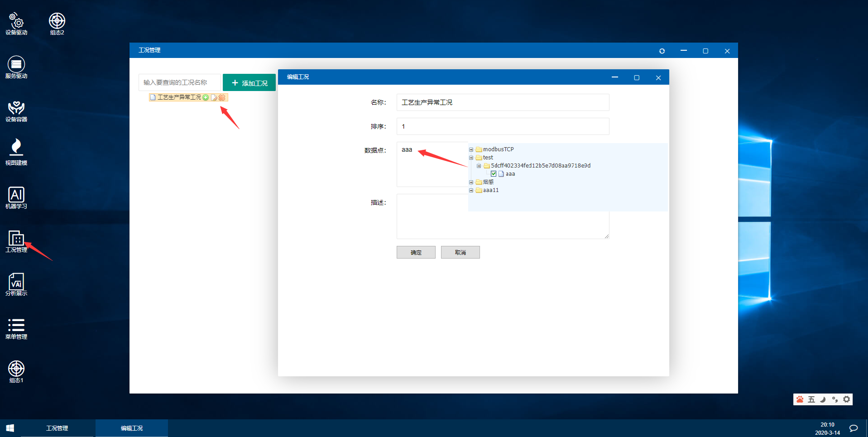The width and height of the screenshot is (868, 437).
Task: Click the delete cross icon on 工艺生产异常工况 row
Action: [222, 97]
